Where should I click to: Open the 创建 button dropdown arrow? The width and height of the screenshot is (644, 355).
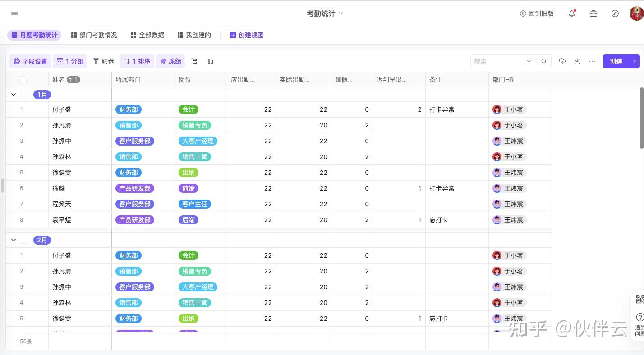[635, 61]
